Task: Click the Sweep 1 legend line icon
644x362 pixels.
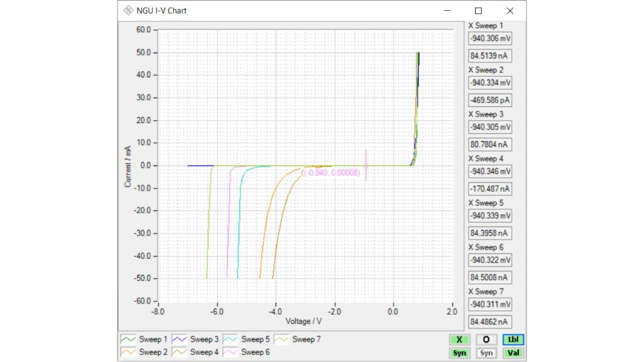Action: pyautogui.click(x=128, y=339)
